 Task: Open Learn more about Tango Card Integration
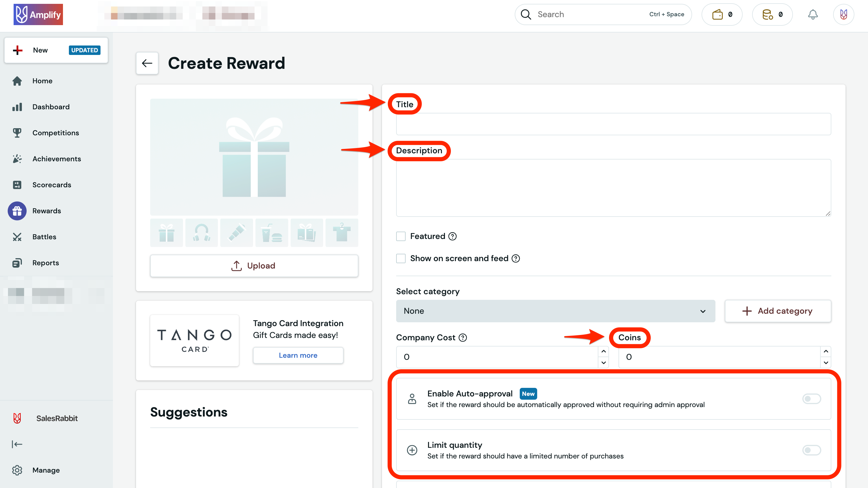click(298, 355)
